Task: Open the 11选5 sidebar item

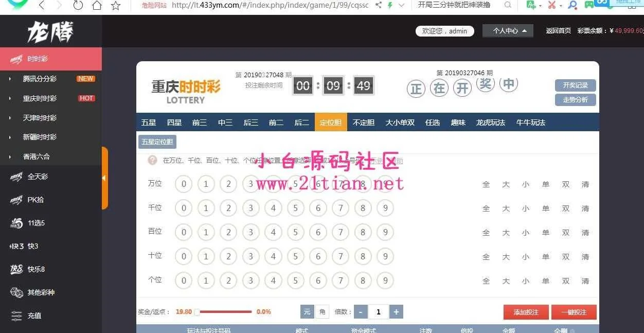Action: click(36, 223)
